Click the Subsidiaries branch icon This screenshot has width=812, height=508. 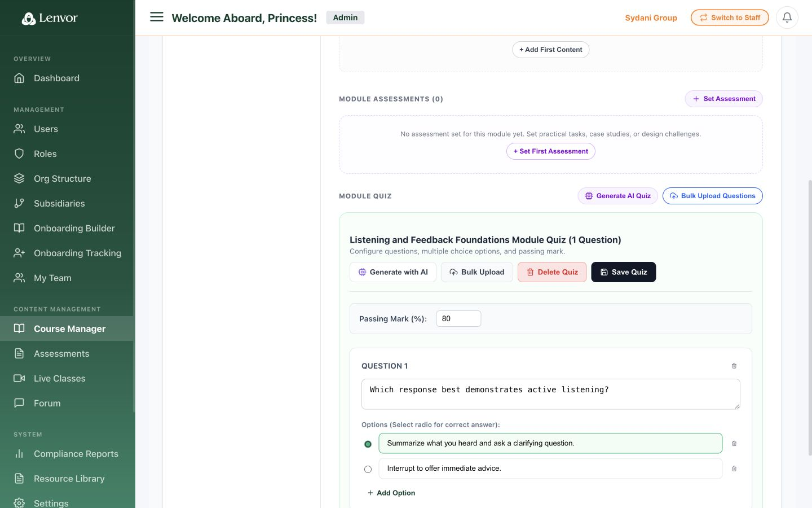point(19,203)
